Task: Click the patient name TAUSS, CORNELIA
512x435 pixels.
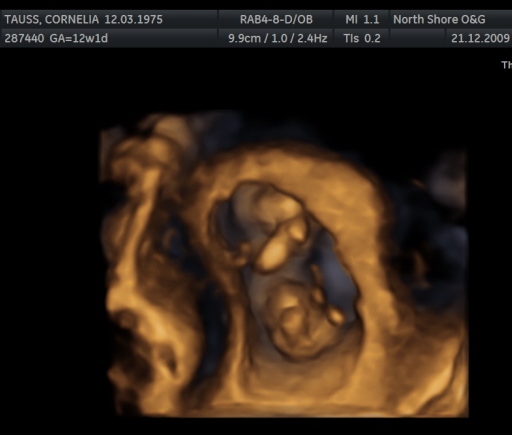Action: (x=52, y=19)
